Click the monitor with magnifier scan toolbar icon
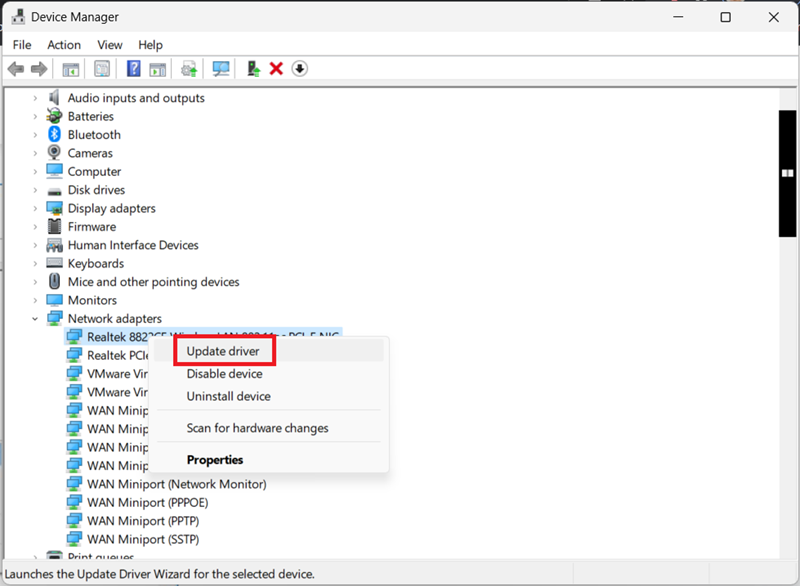This screenshot has height=586, width=800. (221, 69)
